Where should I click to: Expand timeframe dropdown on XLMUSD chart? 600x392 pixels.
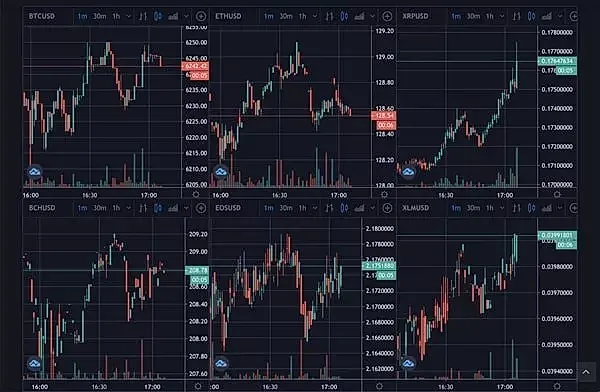(502, 208)
